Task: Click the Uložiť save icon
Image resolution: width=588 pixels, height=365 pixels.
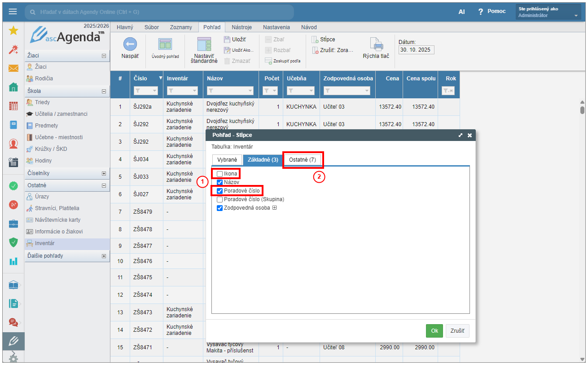Action: [227, 40]
